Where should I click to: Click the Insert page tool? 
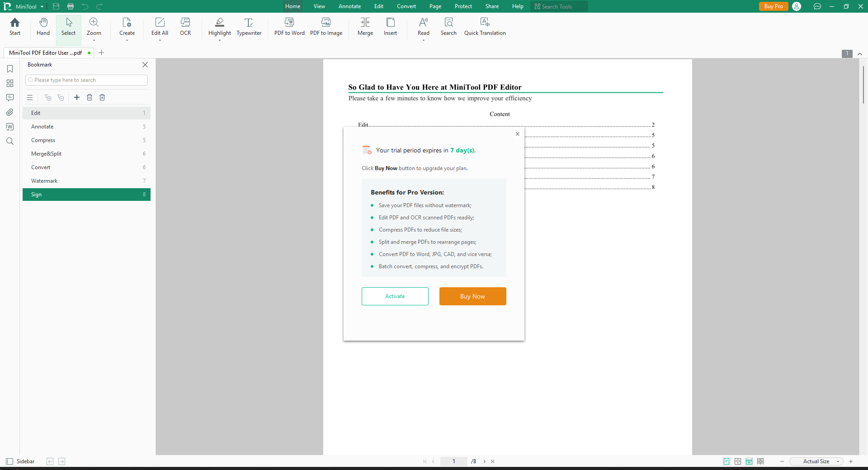pyautogui.click(x=390, y=27)
